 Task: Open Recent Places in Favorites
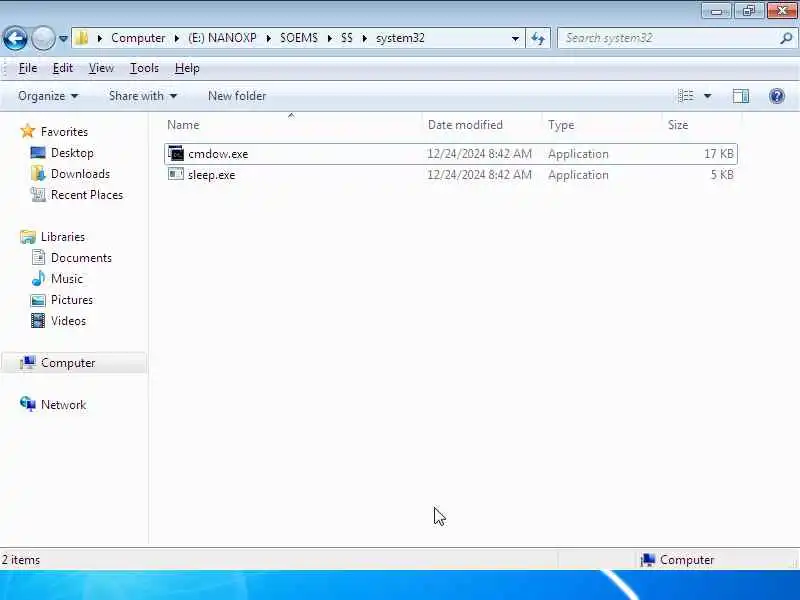(87, 195)
